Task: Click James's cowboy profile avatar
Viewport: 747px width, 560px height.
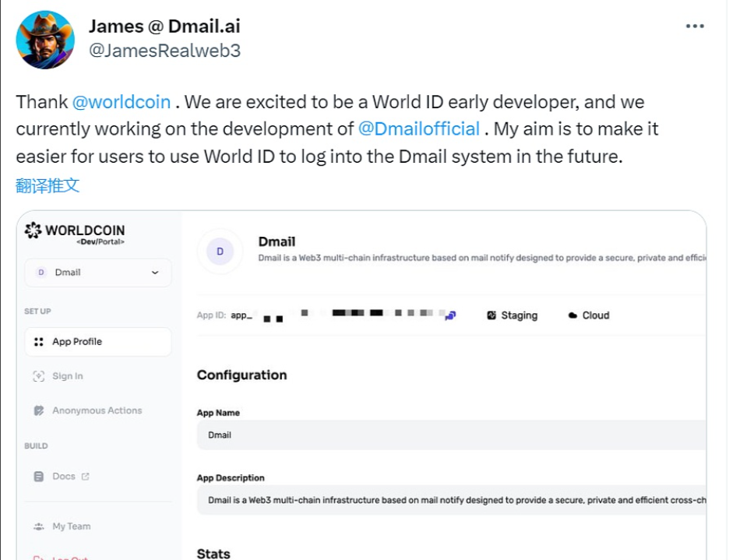Action: click(x=45, y=39)
